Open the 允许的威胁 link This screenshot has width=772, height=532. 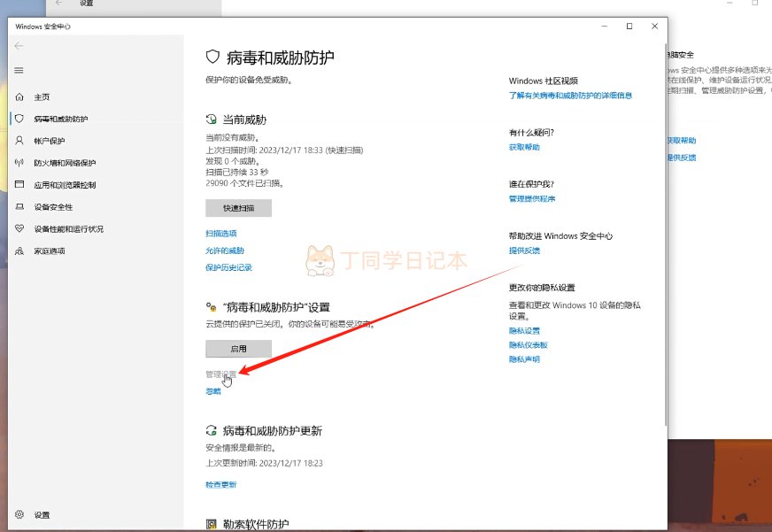coord(225,251)
